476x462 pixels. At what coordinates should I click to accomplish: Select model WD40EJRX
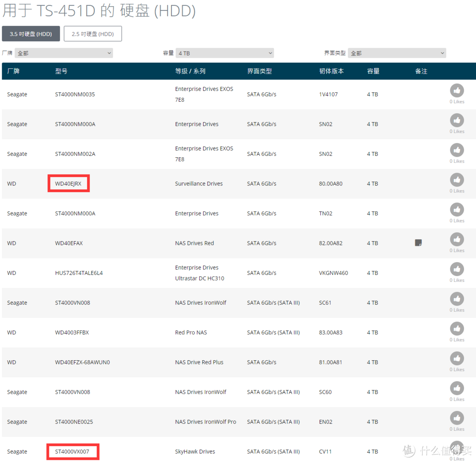click(x=68, y=184)
